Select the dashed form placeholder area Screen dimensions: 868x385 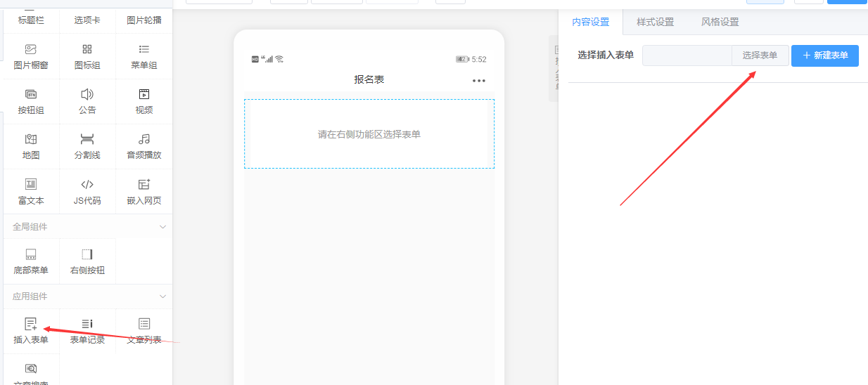click(369, 133)
